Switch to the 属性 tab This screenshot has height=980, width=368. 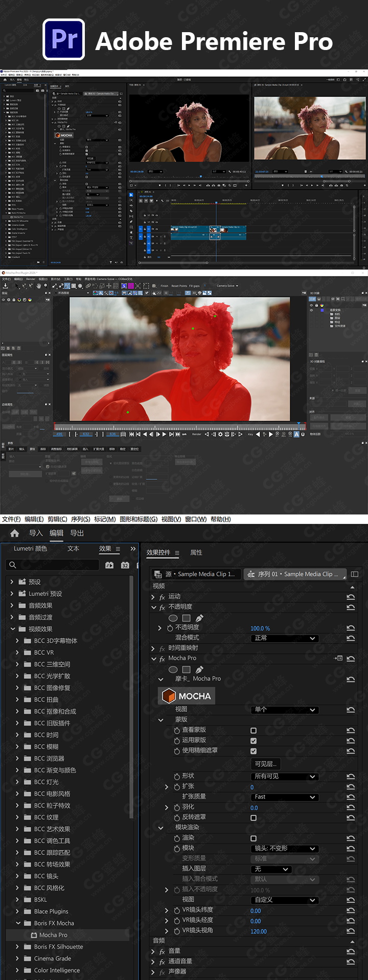(x=196, y=552)
